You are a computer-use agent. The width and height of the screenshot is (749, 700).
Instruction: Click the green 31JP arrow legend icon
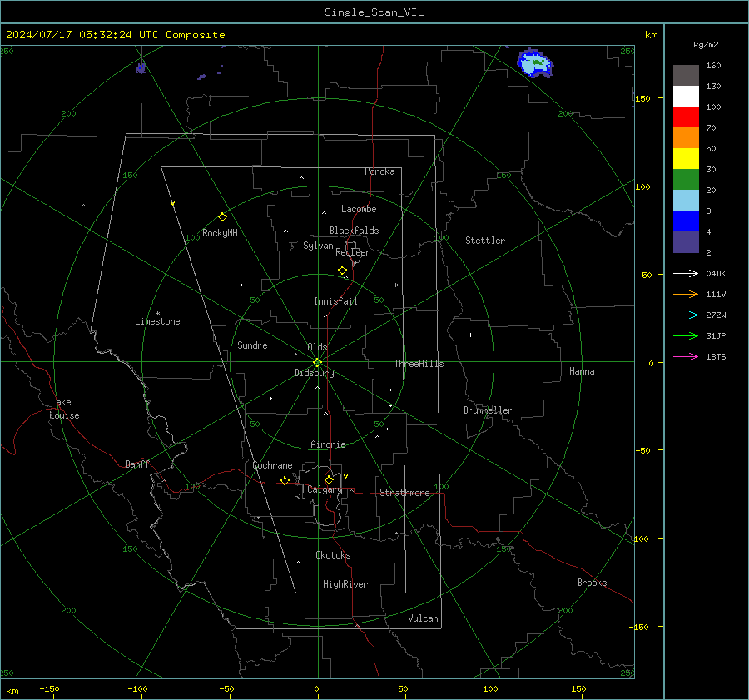tap(686, 336)
